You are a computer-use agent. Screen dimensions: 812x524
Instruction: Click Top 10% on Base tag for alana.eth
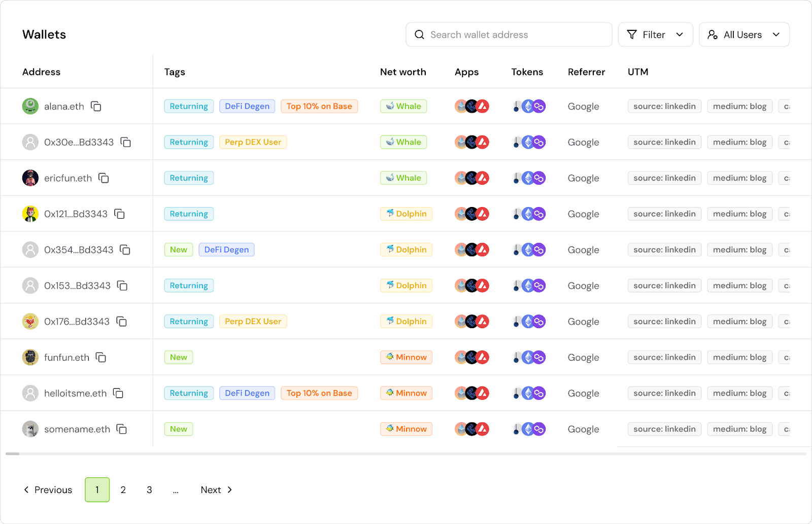(319, 106)
